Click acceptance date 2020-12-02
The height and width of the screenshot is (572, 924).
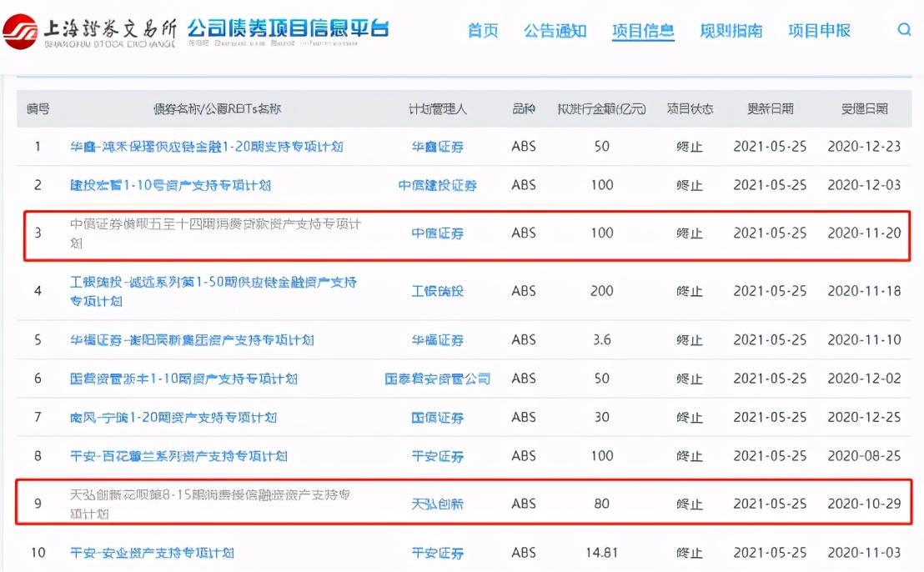[x=865, y=379]
